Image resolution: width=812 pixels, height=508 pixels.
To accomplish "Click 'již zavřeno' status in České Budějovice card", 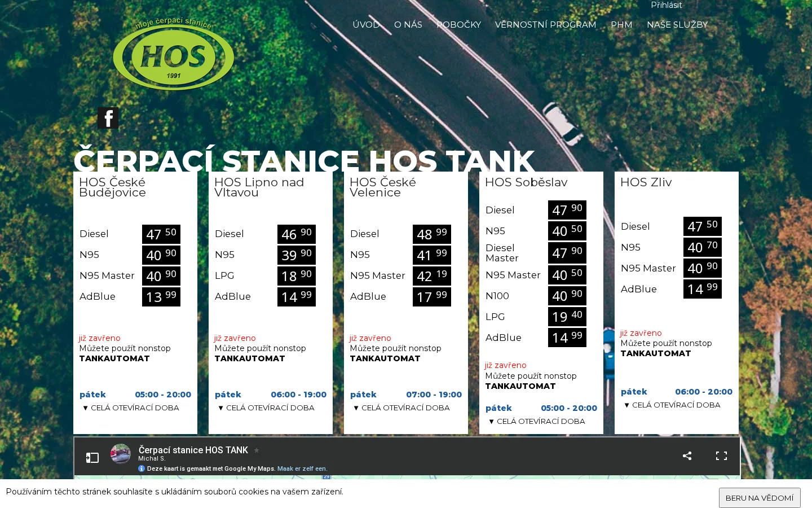I will 100,338.
